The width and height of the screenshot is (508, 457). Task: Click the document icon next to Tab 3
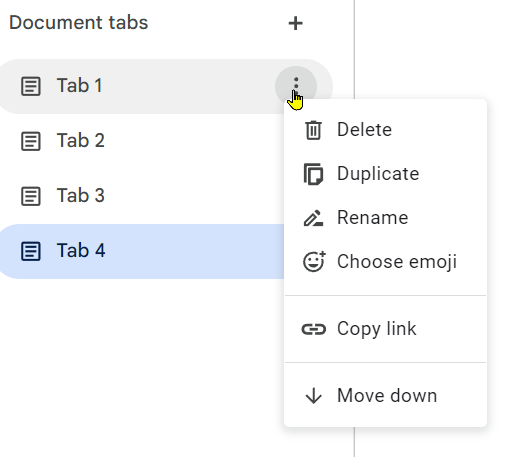pos(31,196)
